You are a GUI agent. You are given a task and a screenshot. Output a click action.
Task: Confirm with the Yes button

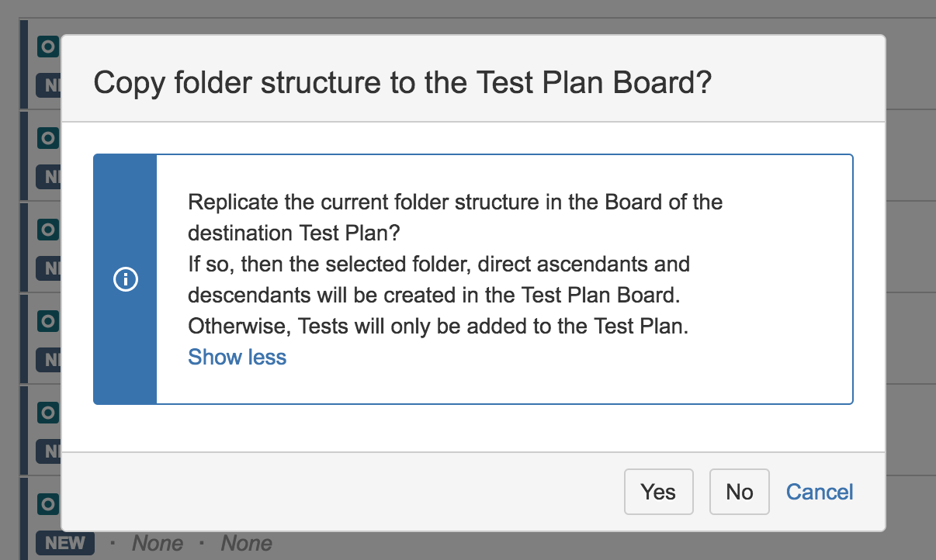[x=658, y=492]
